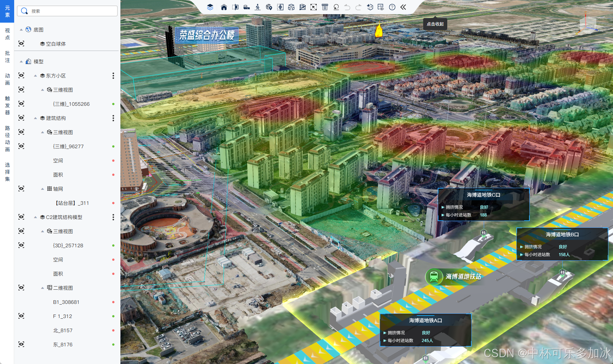
Task: Select the 【站台层】_311 tree item
Action: (x=71, y=203)
